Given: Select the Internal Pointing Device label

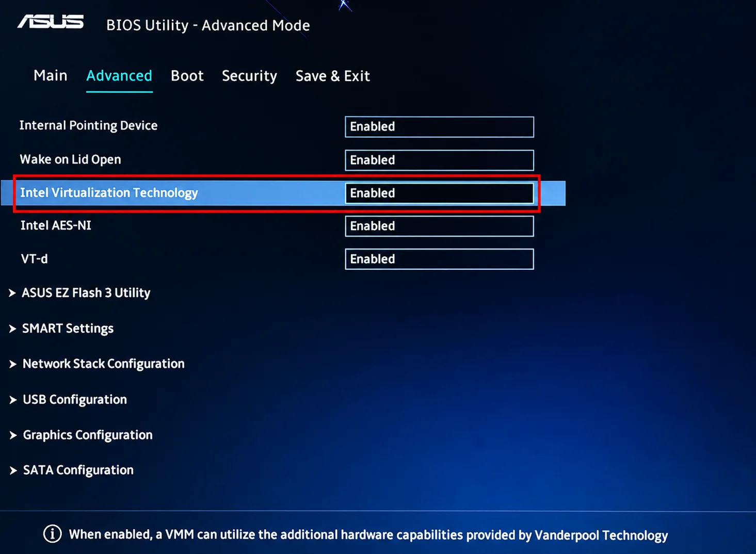Looking at the screenshot, I should click(88, 125).
